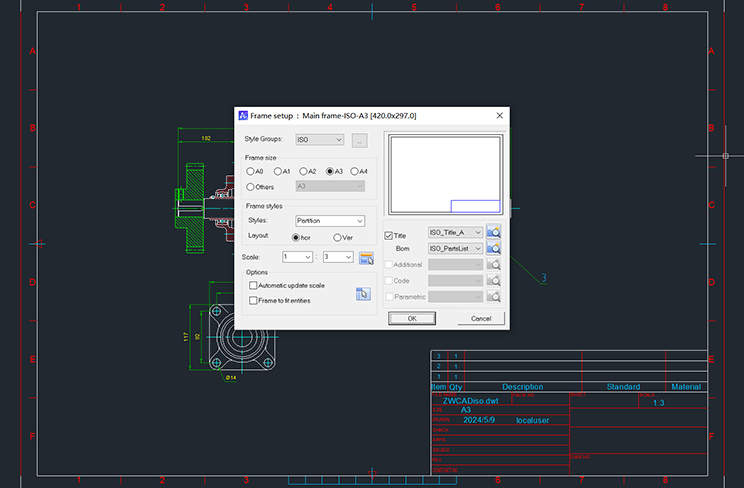This screenshot has width=744, height=488.
Task: Click the Code preview magnifier icon
Action: (x=493, y=280)
